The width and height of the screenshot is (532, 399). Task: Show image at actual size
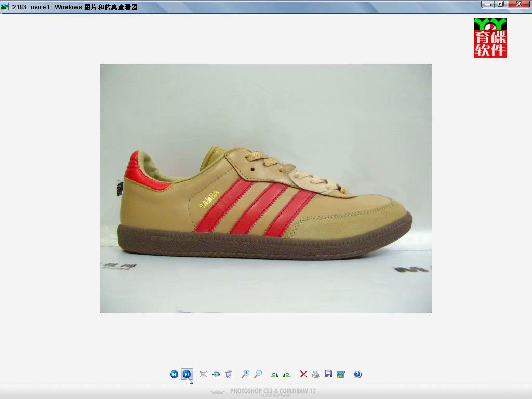click(216, 374)
